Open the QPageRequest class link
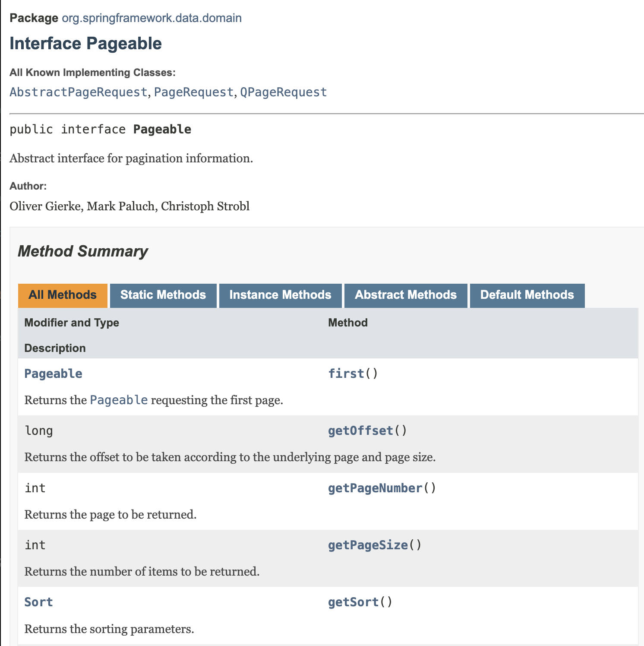The height and width of the screenshot is (646, 644). (284, 92)
